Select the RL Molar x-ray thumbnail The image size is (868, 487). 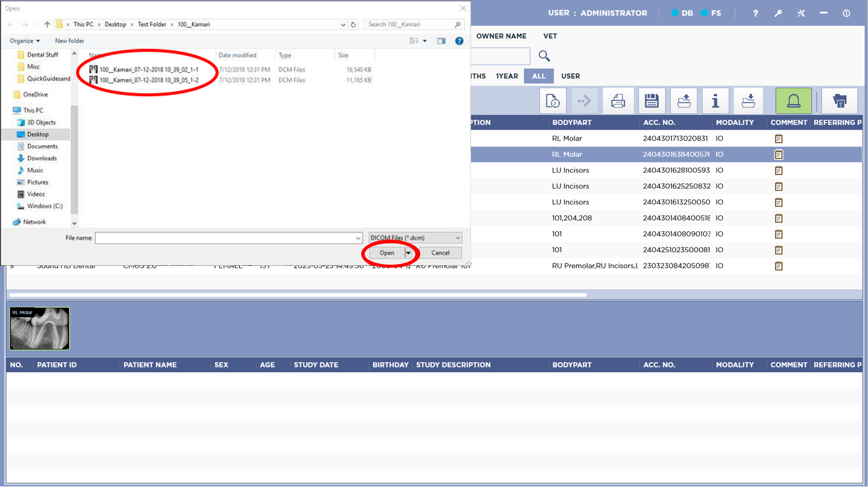click(x=39, y=329)
